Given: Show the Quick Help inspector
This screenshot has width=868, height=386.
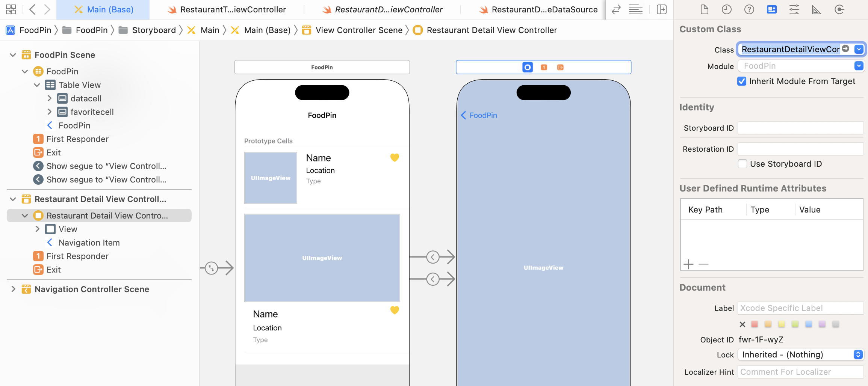Looking at the screenshot, I should point(749,10).
